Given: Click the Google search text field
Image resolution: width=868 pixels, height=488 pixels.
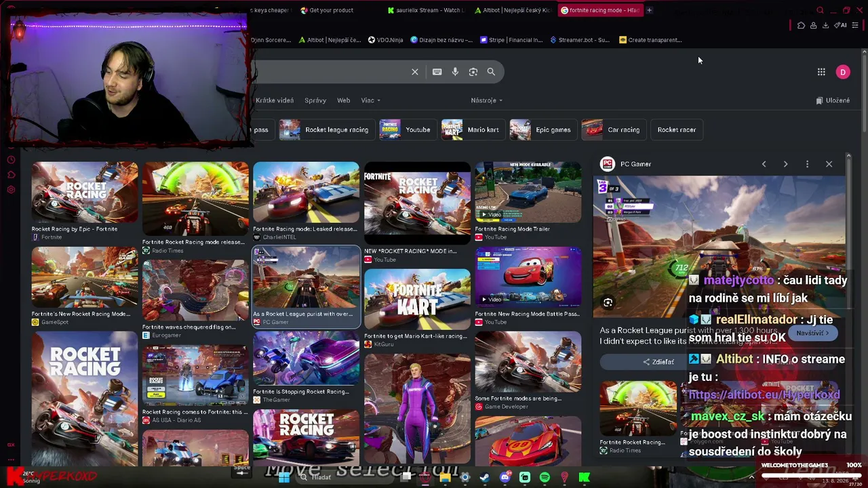Looking at the screenshot, I should [329, 72].
